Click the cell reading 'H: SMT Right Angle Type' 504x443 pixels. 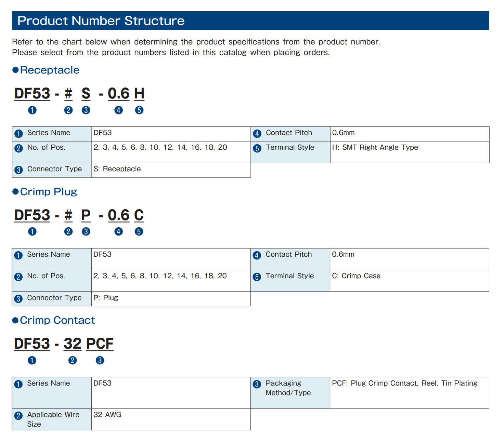[410, 152]
